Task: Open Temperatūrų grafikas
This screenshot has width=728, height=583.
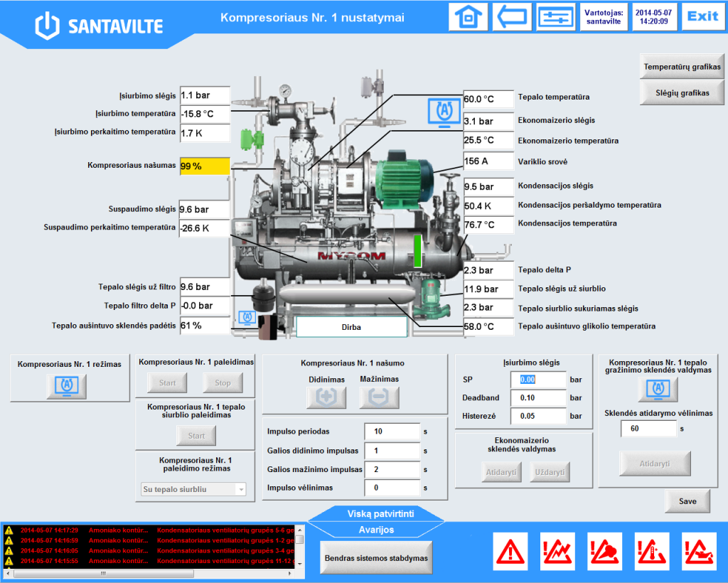Action: tap(682, 67)
